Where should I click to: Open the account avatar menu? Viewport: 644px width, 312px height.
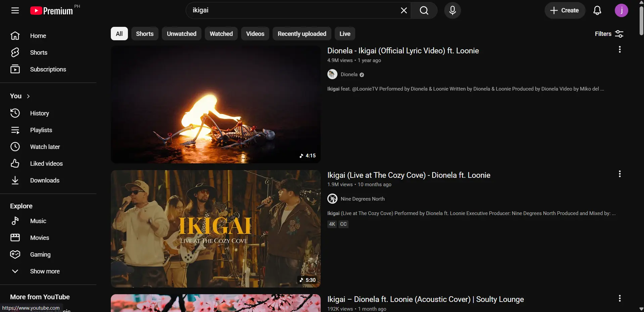coord(621,10)
